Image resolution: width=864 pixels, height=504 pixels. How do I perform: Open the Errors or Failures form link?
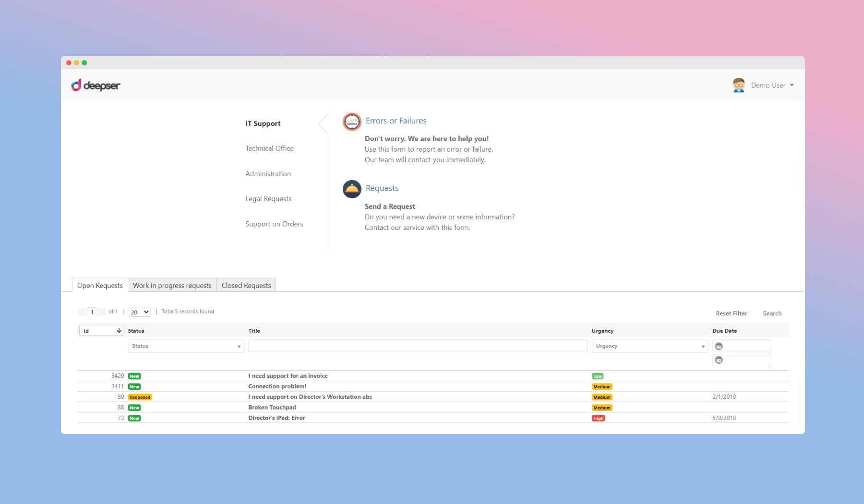coord(396,121)
